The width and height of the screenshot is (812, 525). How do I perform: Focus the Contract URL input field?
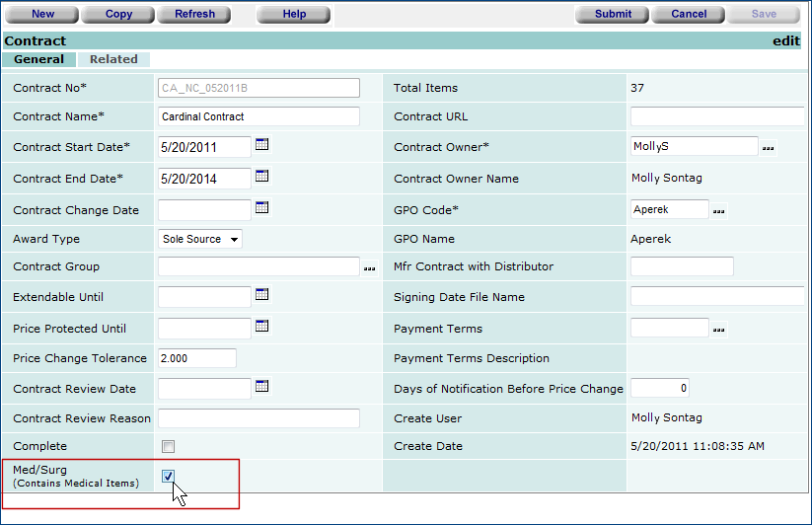(x=716, y=116)
